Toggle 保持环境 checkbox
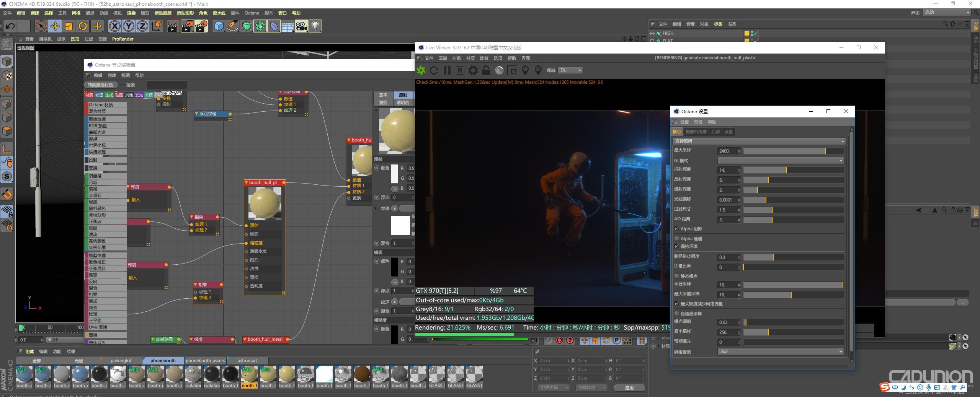 676,246
